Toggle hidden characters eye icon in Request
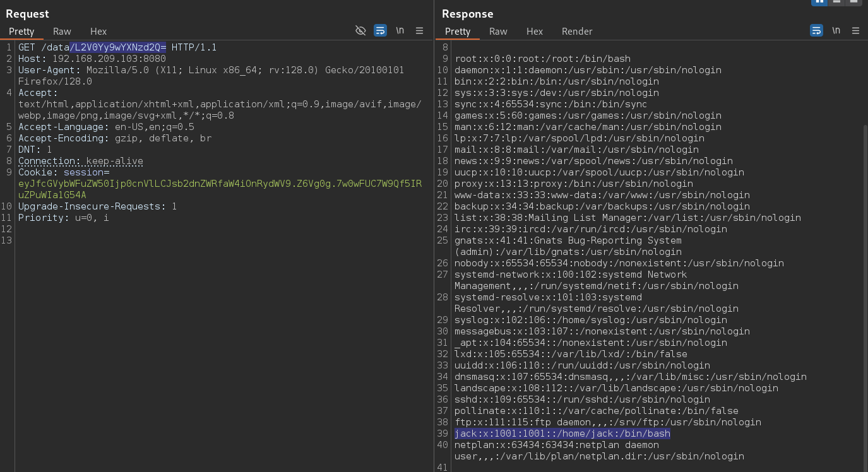Screen dimensions: 868x472 [x=360, y=30]
